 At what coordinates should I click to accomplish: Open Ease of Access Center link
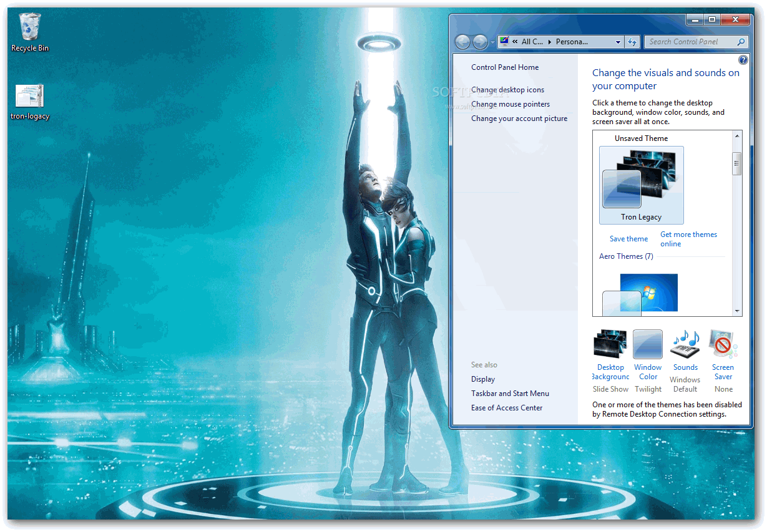tap(507, 408)
